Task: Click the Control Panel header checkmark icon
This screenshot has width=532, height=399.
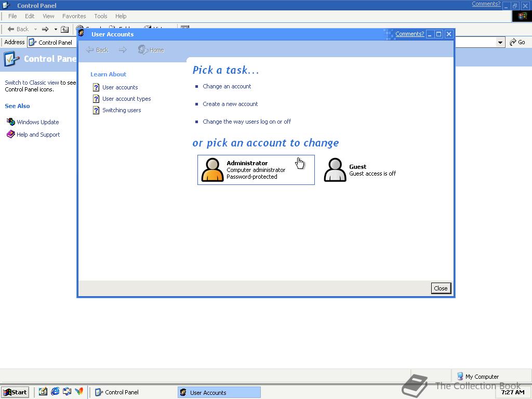Action: pyautogui.click(x=11, y=59)
